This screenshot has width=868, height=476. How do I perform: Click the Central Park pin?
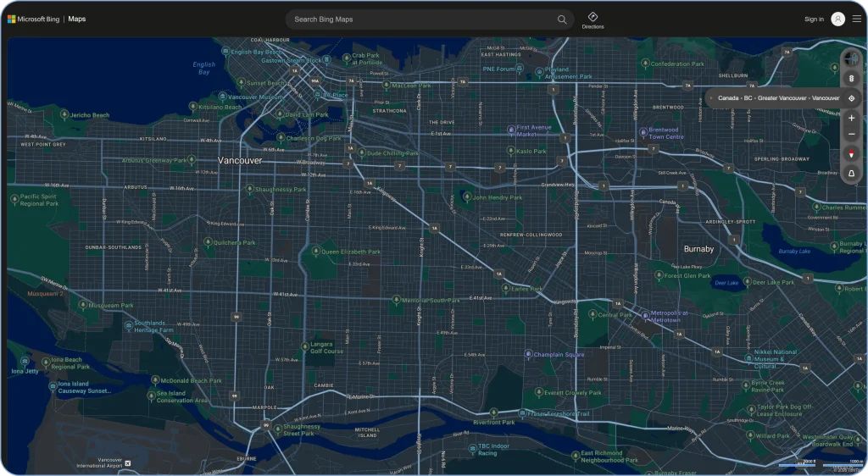pos(593,314)
